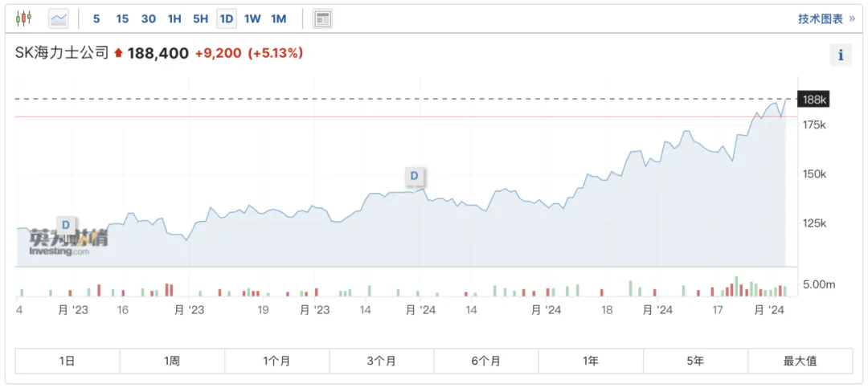
Task: Open the news layout icon
Action: [322, 18]
